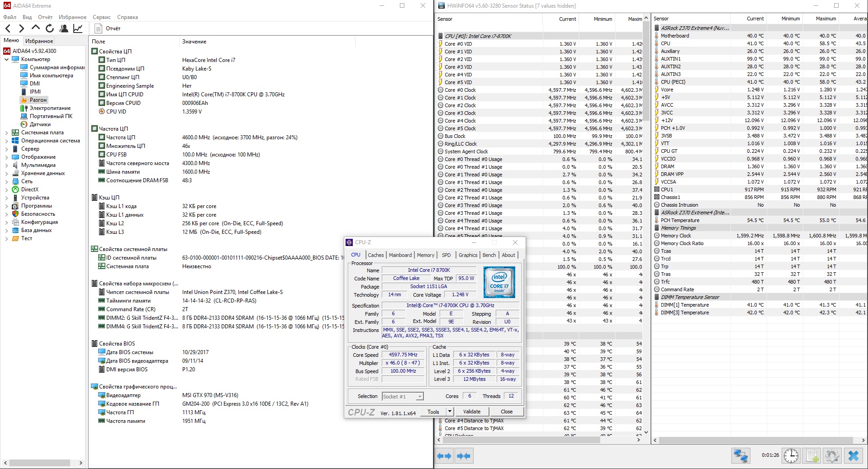The width and height of the screenshot is (868, 469).
Task: Switch to CPU-Z Mainboard tab
Action: (x=400, y=255)
